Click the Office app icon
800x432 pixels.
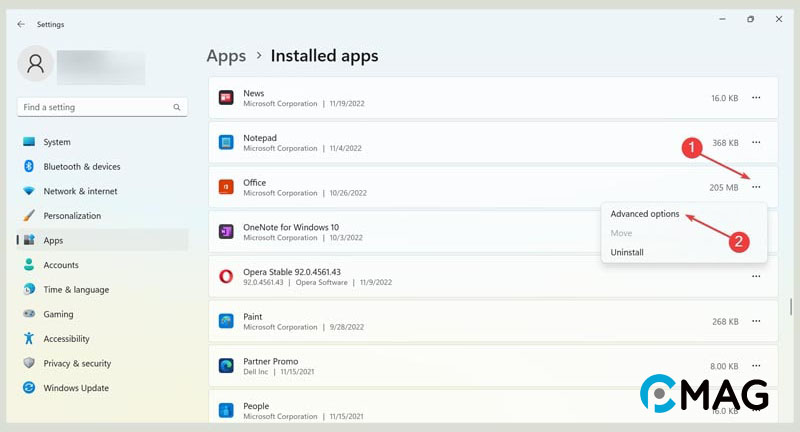(x=226, y=187)
